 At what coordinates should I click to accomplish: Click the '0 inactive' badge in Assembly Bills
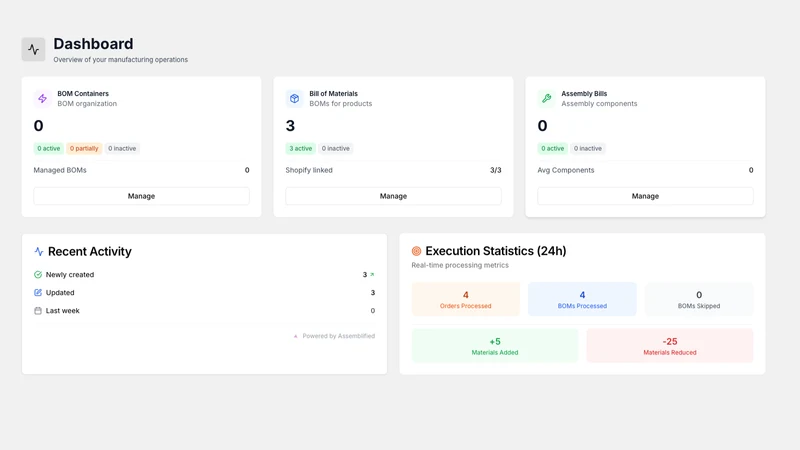588,148
